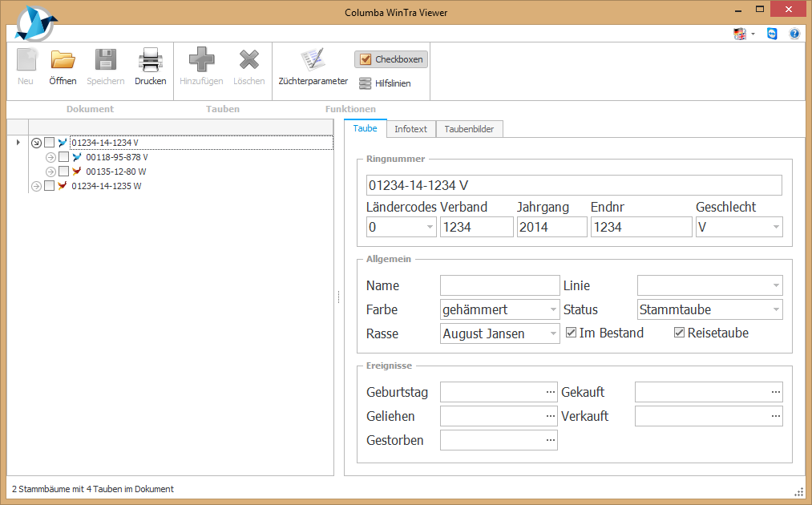Click the Columba bird application logo

pos(35,22)
